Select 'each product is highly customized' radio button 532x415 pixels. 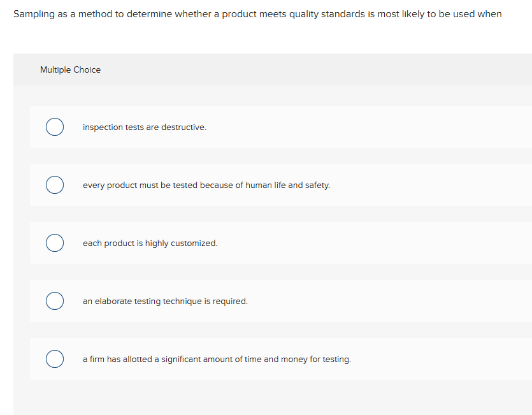[x=54, y=243]
